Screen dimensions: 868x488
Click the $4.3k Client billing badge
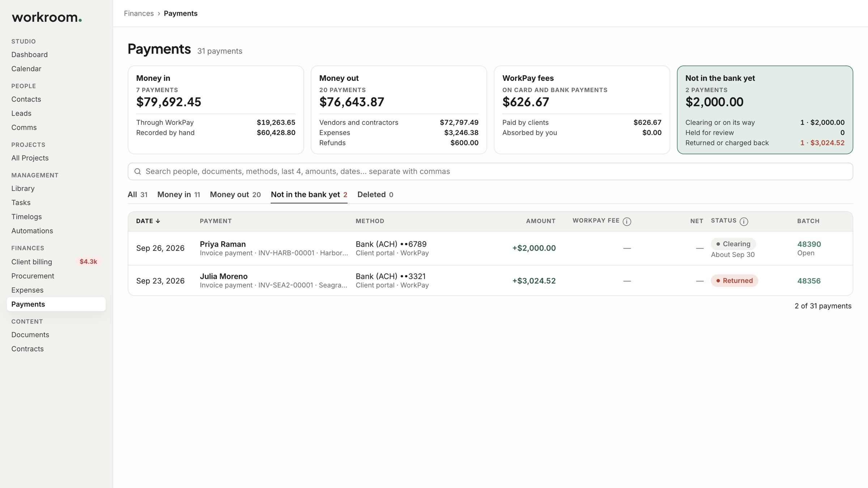(x=88, y=262)
